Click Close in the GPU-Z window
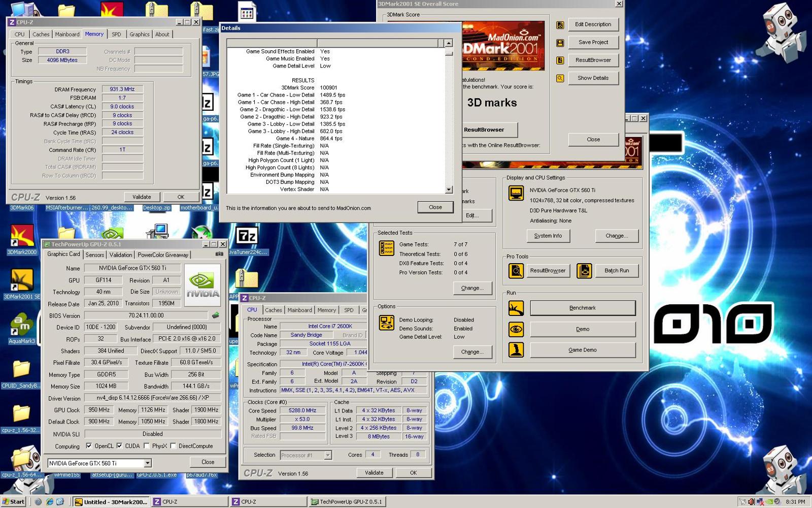Screen dimensions: 812x508 208,462
